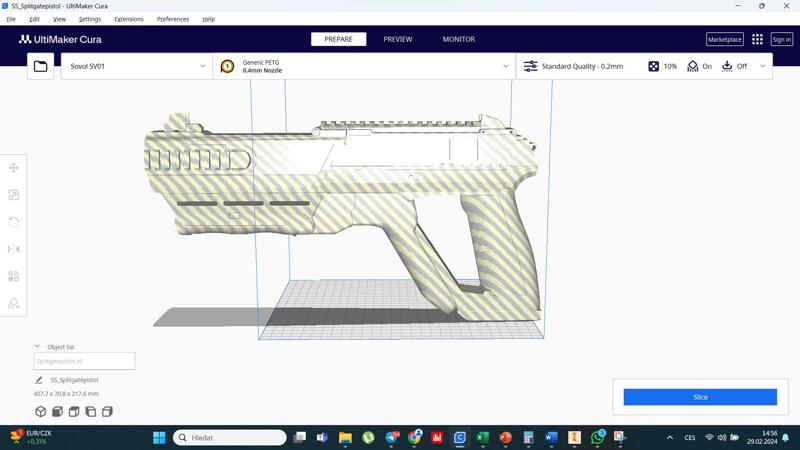Click the CES language indicator in tray
This screenshot has width=800, height=450.
coord(690,438)
